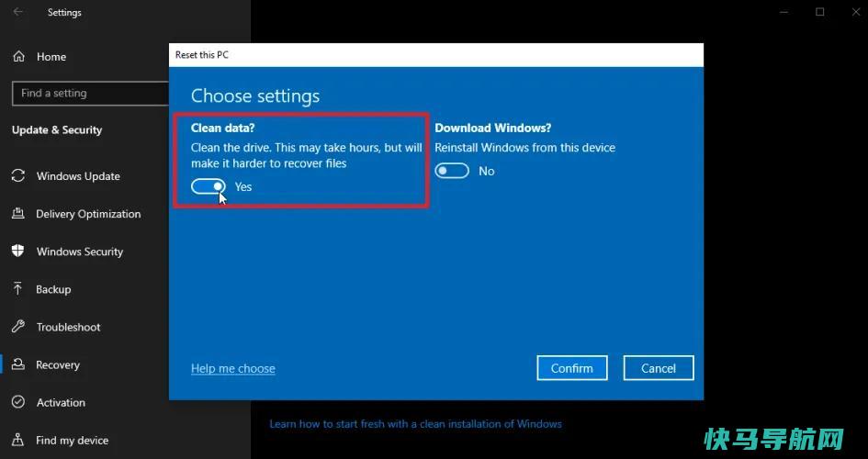Click the Update & Security heading
Image resolution: width=868 pixels, height=459 pixels.
pyautogui.click(x=57, y=130)
